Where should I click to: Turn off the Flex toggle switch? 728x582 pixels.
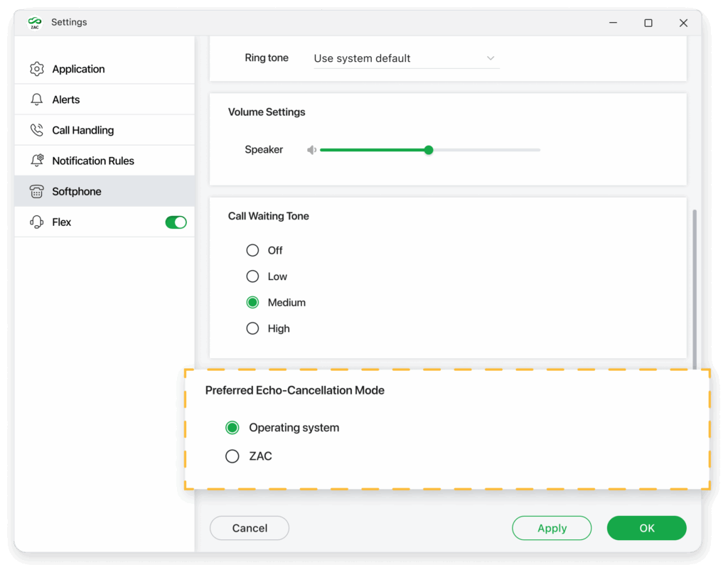click(176, 222)
